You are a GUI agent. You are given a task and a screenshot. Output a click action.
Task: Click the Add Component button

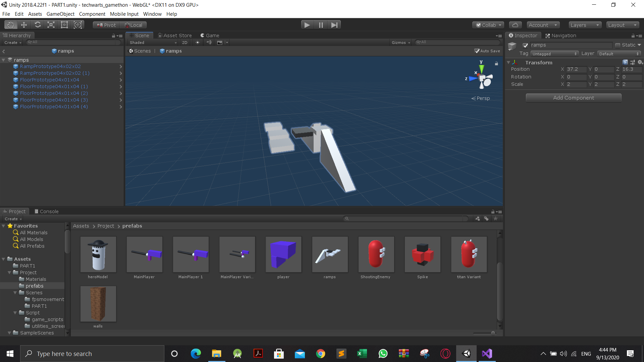pos(573,98)
